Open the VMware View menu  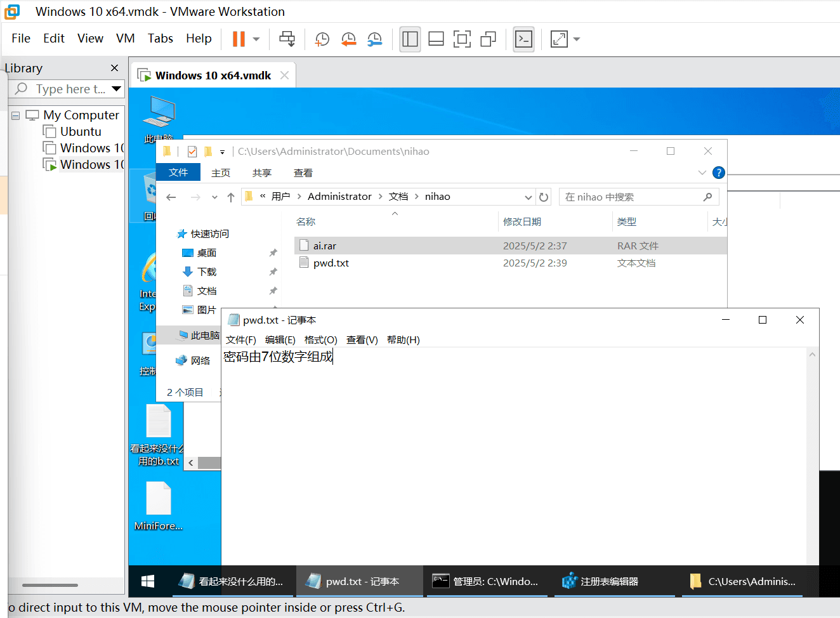pos(90,39)
